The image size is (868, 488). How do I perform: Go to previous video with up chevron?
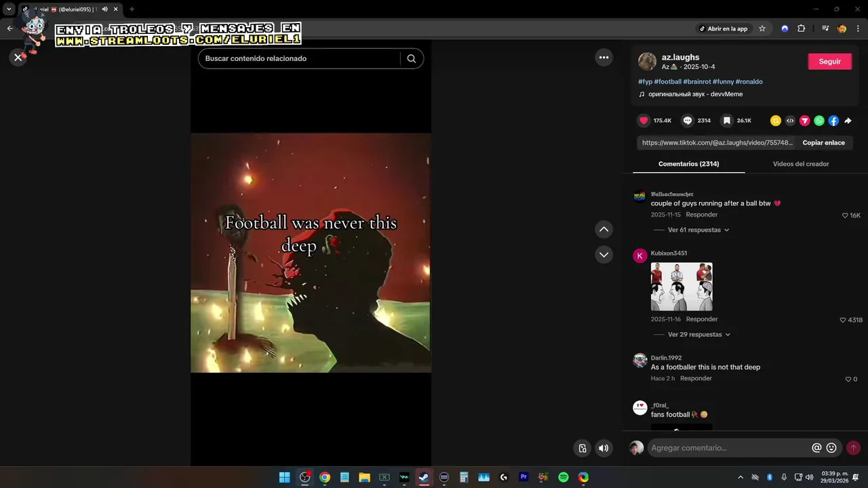click(604, 229)
